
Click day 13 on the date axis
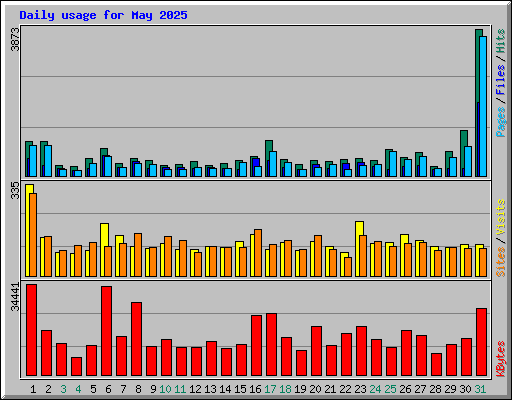tap(210, 389)
